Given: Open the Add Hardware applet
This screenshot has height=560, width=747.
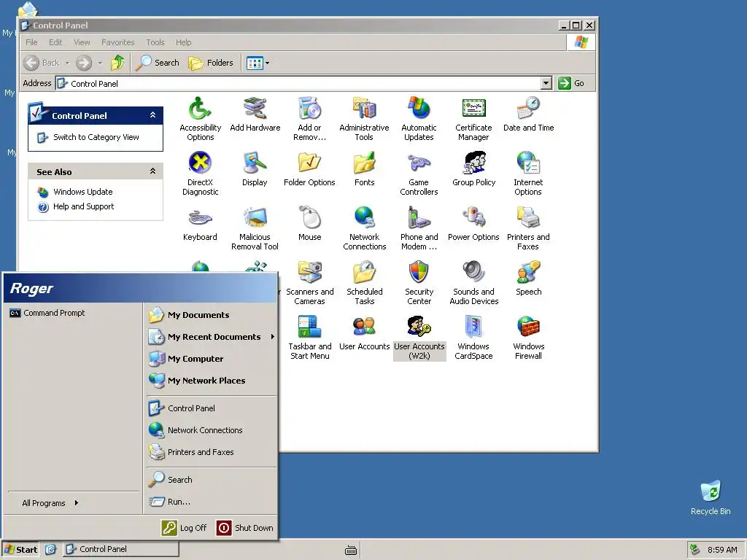Looking at the screenshot, I should pos(255,114).
